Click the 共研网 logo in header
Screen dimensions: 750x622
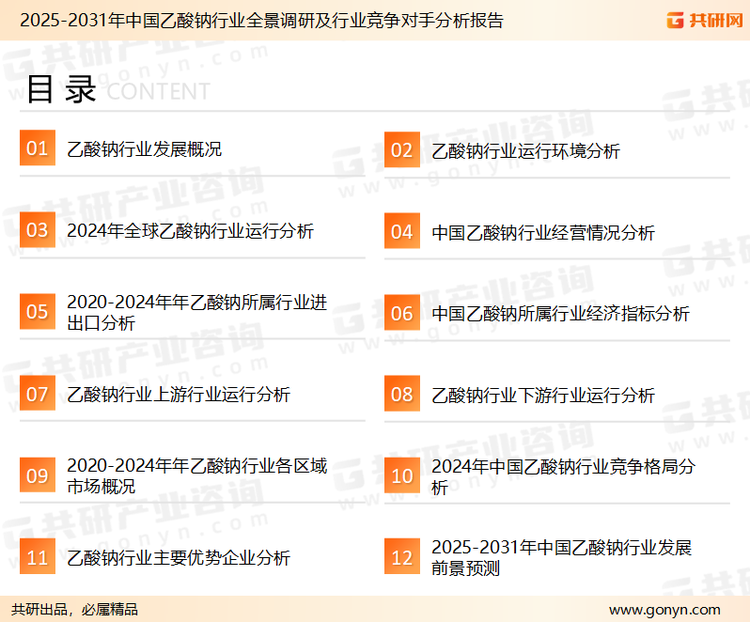[705, 20]
